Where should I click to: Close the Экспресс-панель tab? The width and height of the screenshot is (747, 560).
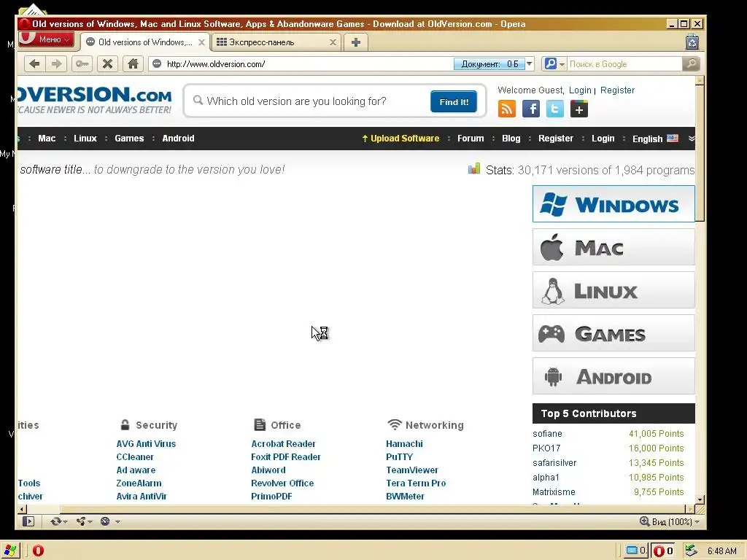333,42
